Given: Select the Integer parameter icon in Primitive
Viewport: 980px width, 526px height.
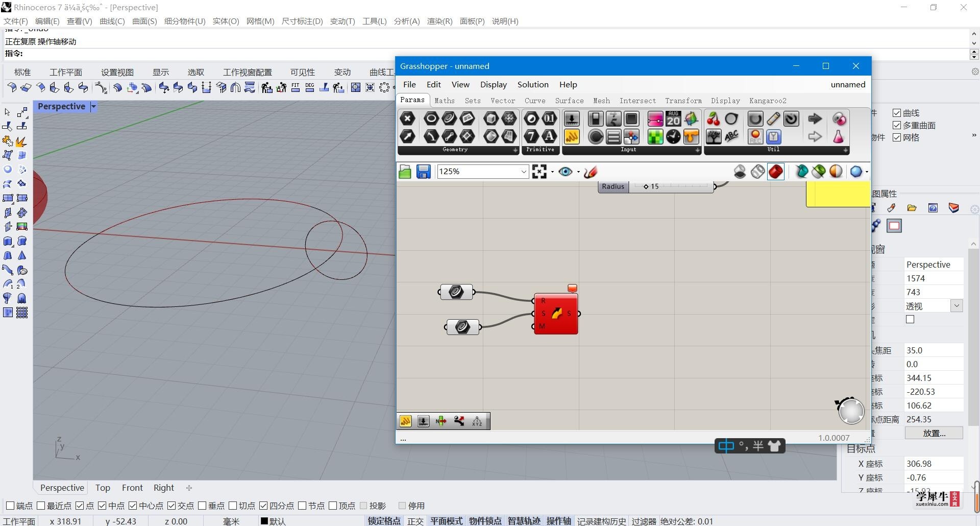Looking at the screenshot, I should pyautogui.click(x=531, y=136).
